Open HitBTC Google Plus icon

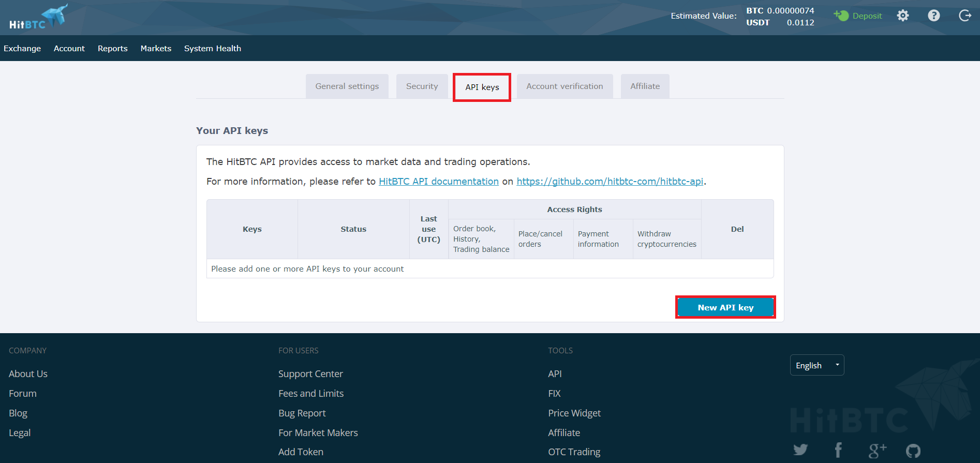877,450
